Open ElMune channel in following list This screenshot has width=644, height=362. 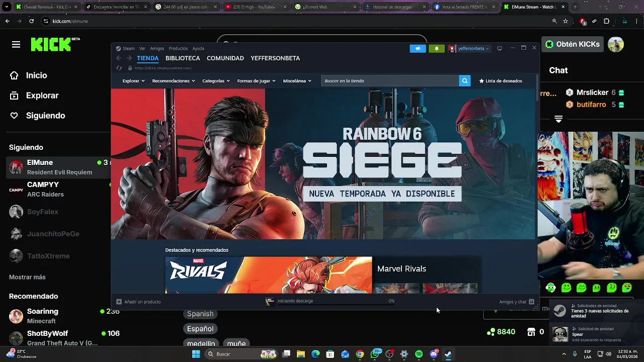tap(58, 167)
